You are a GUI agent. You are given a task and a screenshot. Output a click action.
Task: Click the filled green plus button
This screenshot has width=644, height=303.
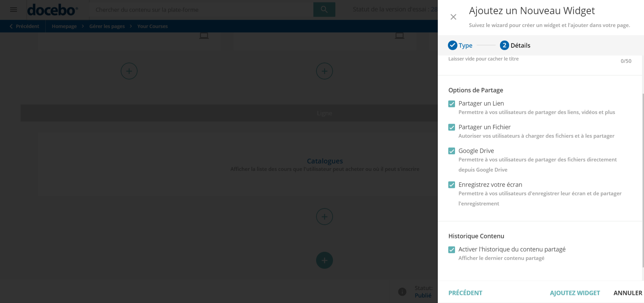click(325, 260)
